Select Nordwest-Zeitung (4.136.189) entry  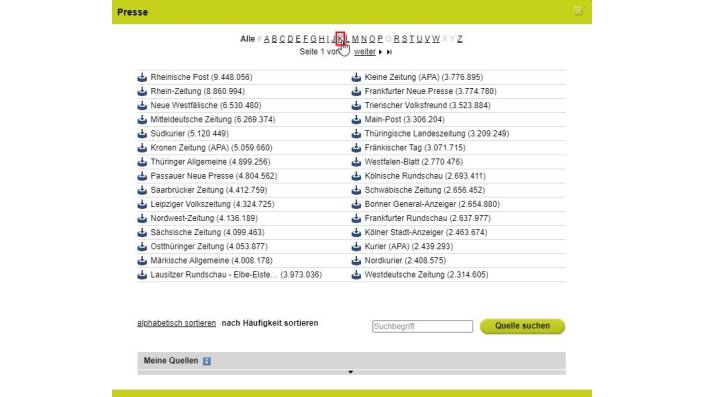pyautogui.click(x=204, y=219)
